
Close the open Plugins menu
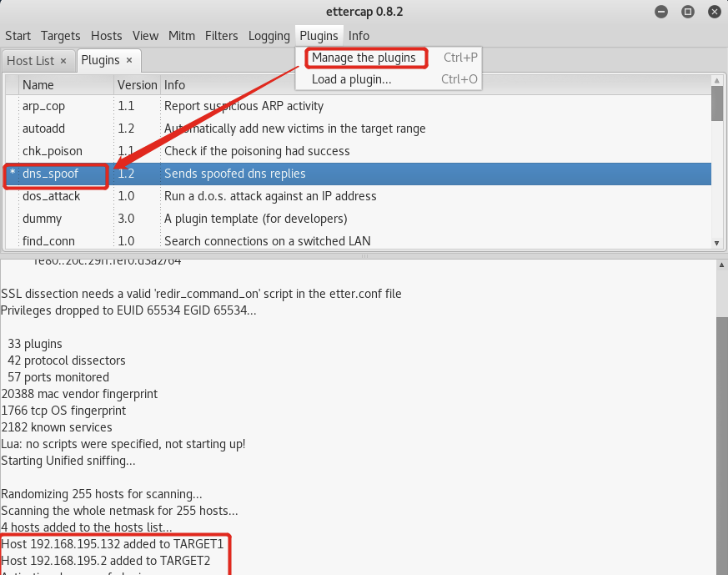pos(319,36)
